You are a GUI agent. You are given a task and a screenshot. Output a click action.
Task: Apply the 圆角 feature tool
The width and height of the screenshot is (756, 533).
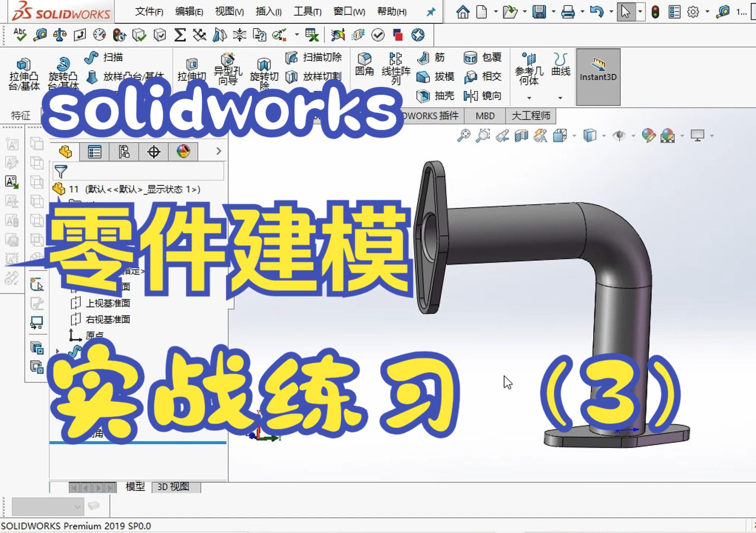pyautogui.click(x=364, y=66)
